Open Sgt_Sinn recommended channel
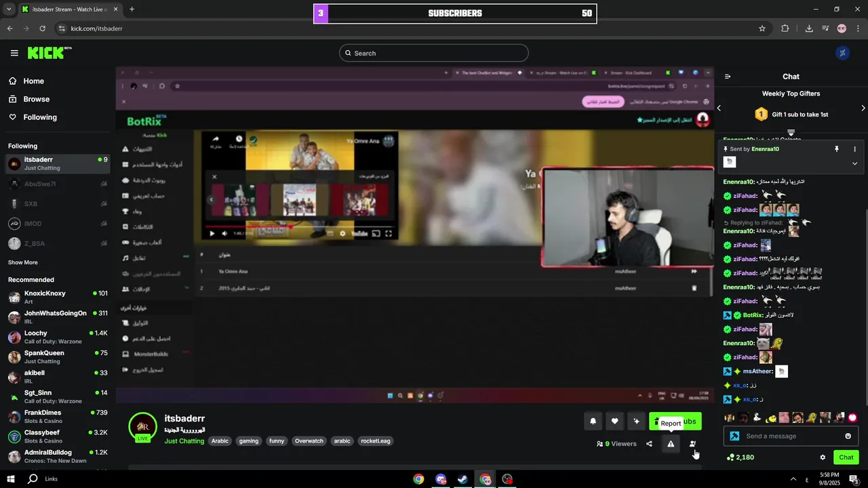The image size is (868, 488). click(58, 396)
